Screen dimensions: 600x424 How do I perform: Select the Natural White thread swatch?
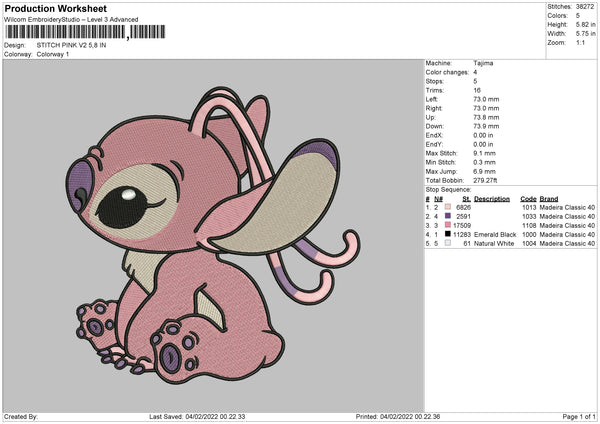(448, 243)
